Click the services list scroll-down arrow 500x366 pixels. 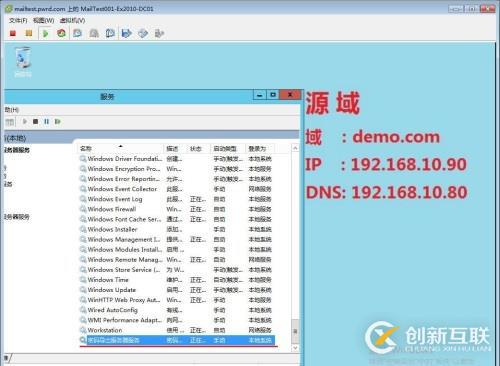click(295, 348)
